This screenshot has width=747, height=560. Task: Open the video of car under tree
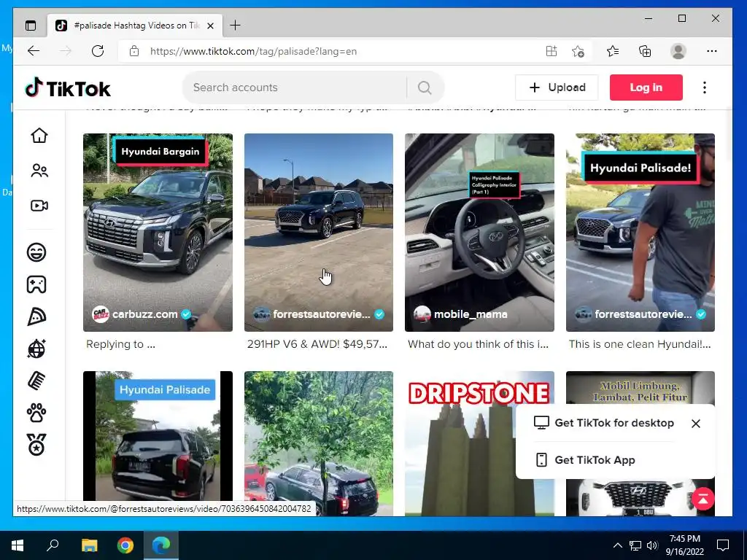[319, 443]
